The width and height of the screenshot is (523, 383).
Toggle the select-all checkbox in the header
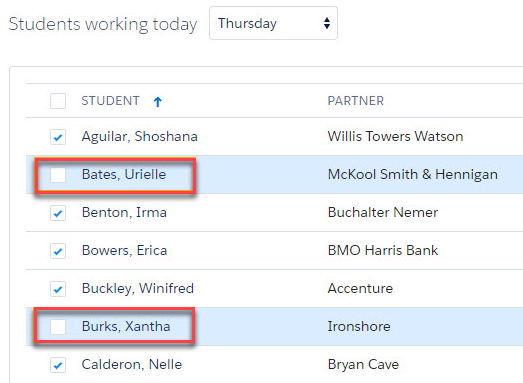click(58, 101)
